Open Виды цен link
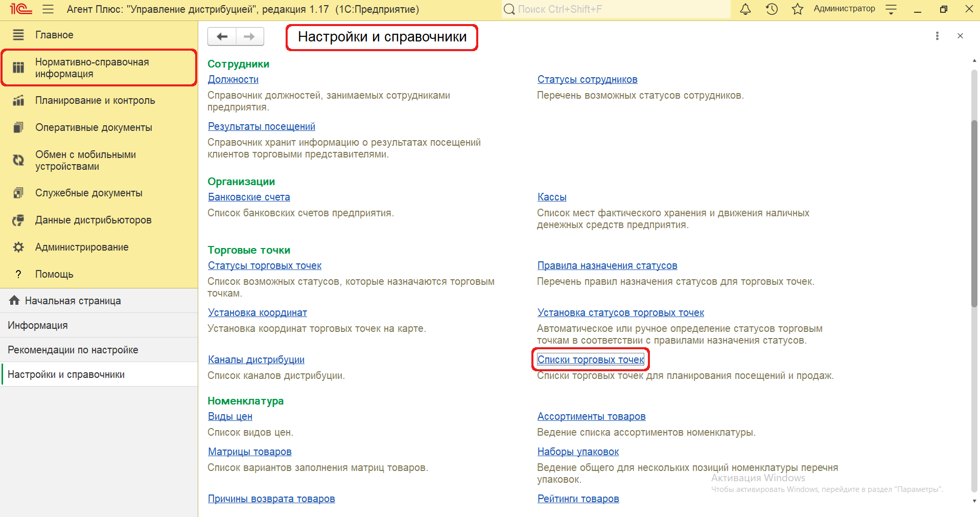Image resolution: width=980 pixels, height=517 pixels. 230,416
